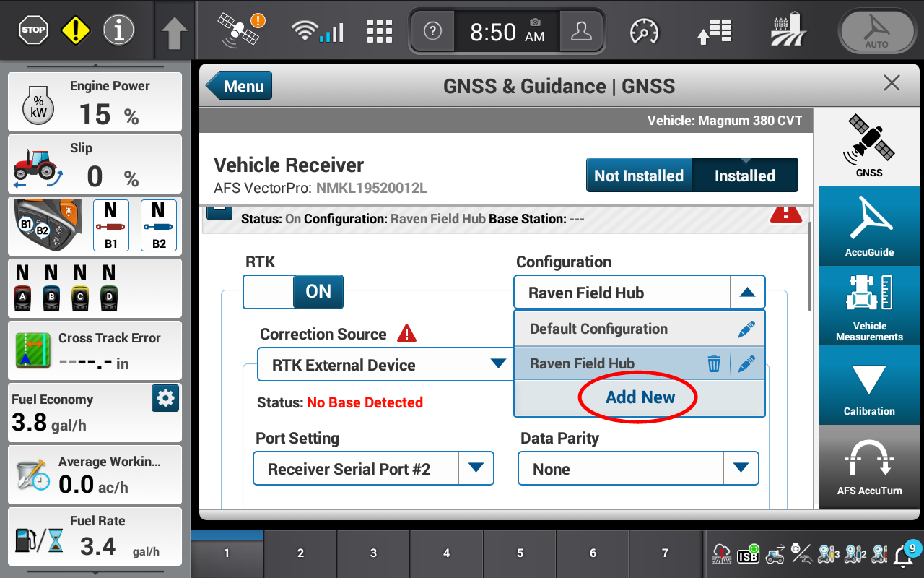This screenshot has height=578, width=924.
Task: Click the up arrow icon in top bar
Action: pos(174,33)
